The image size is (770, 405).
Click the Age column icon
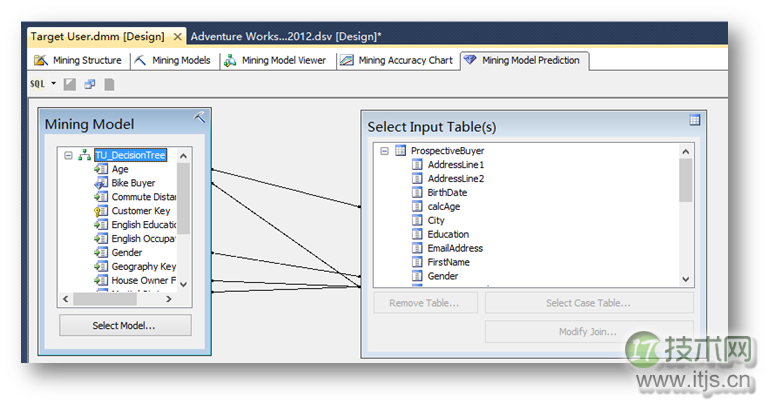pos(101,169)
